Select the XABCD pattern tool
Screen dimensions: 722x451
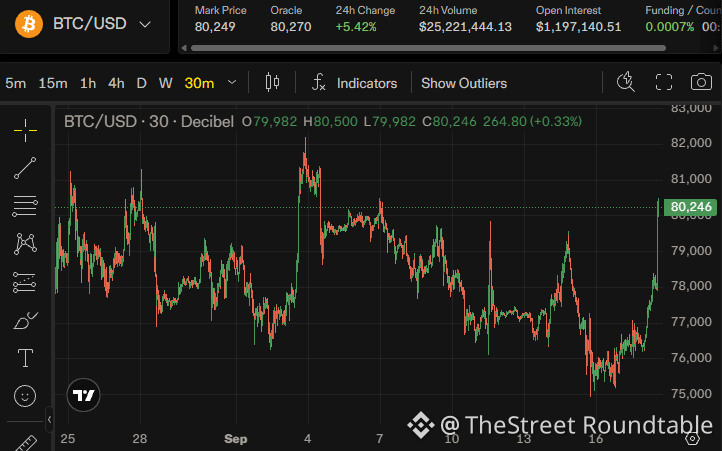[25, 244]
